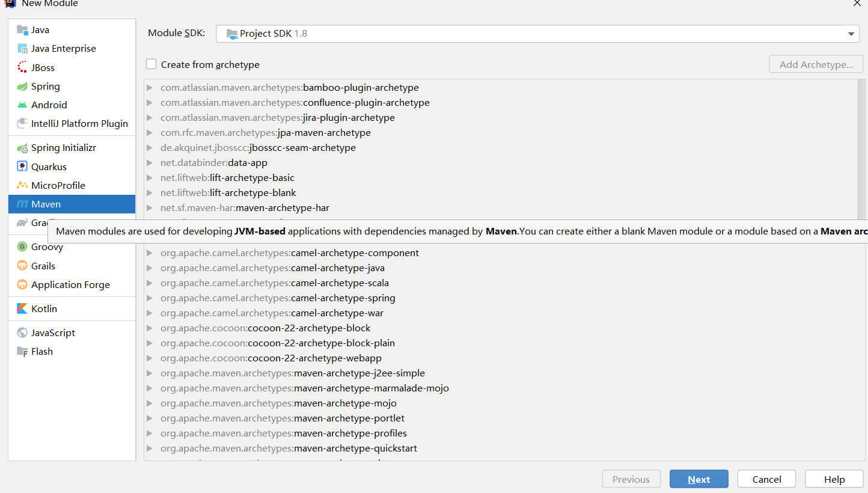Click the Grails orange icon
This screenshot has width=868, height=493.
(x=22, y=266)
